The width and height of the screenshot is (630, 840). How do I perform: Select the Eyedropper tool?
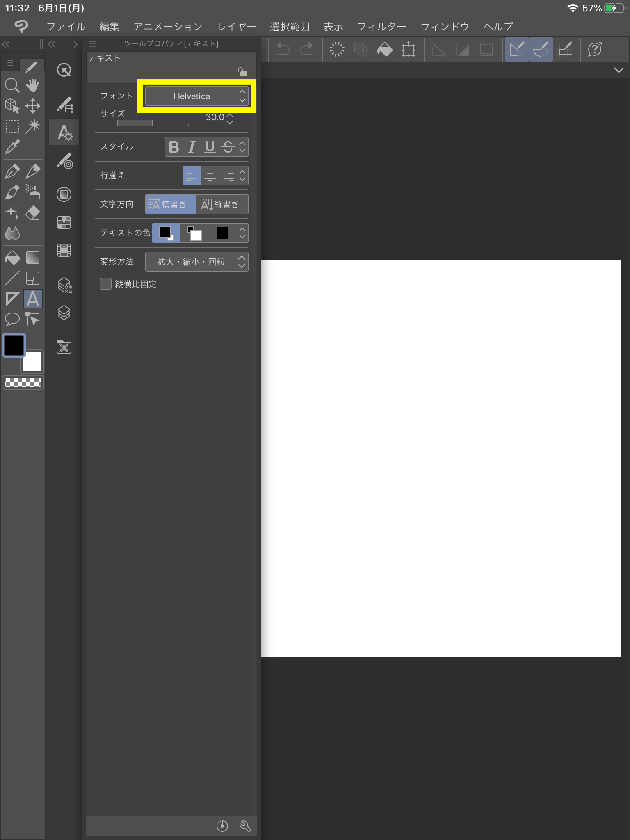point(12,147)
